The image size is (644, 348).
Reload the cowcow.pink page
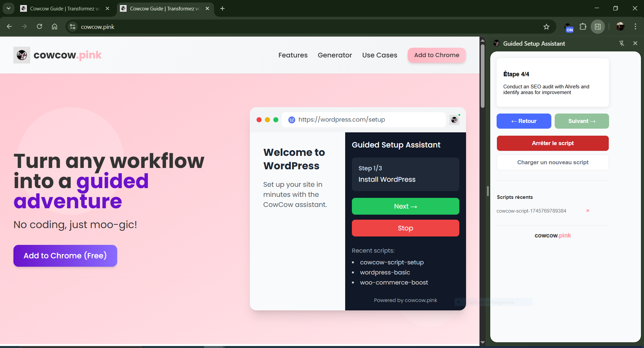[x=39, y=27]
